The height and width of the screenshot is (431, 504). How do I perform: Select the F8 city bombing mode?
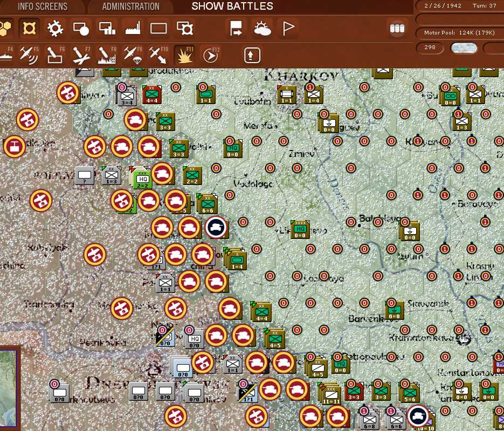click(107, 54)
